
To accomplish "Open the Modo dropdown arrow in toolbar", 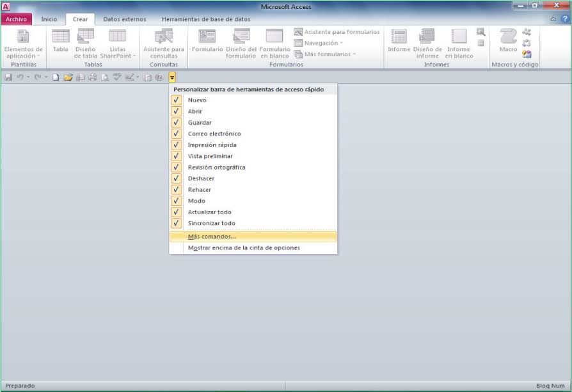I will 138,77.
